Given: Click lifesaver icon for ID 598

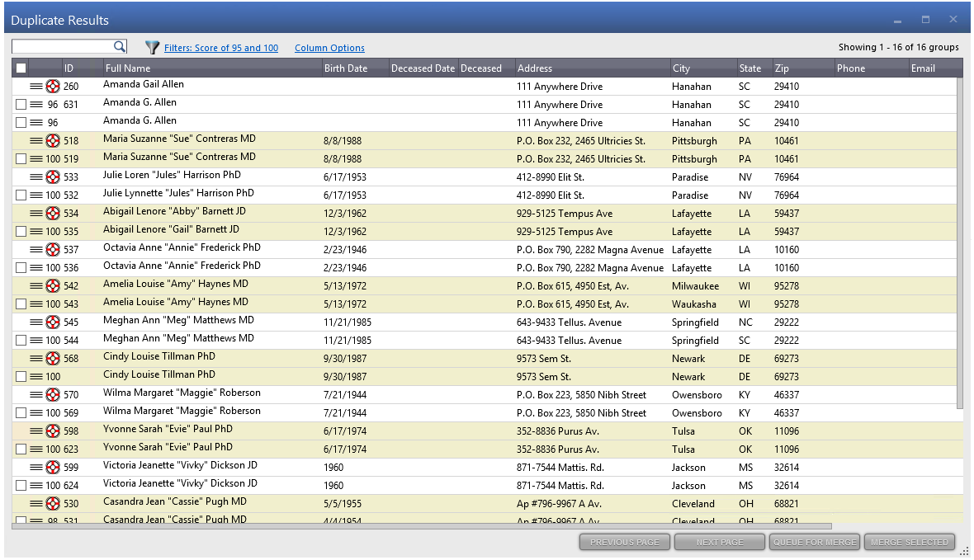Looking at the screenshot, I should (53, 431).
